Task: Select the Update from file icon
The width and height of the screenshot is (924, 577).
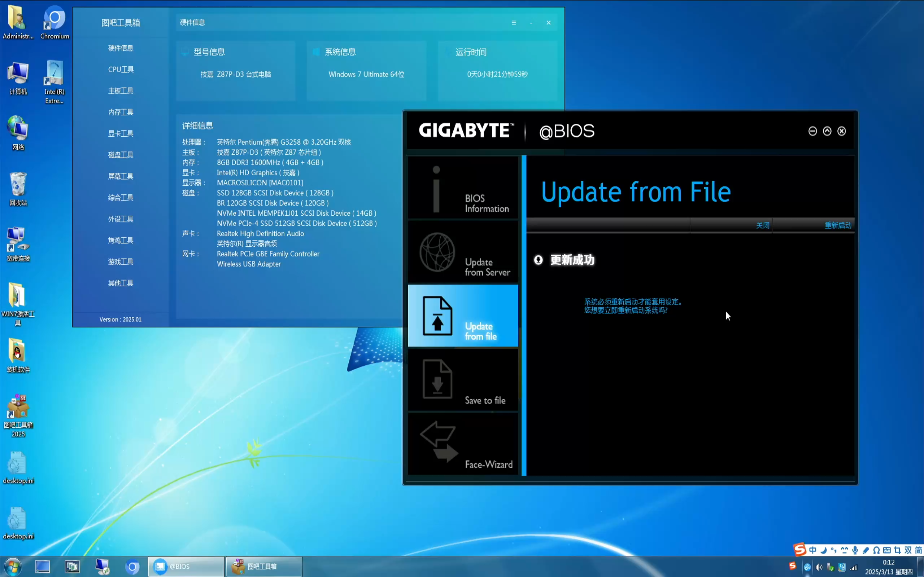Action: coord(437,316)
